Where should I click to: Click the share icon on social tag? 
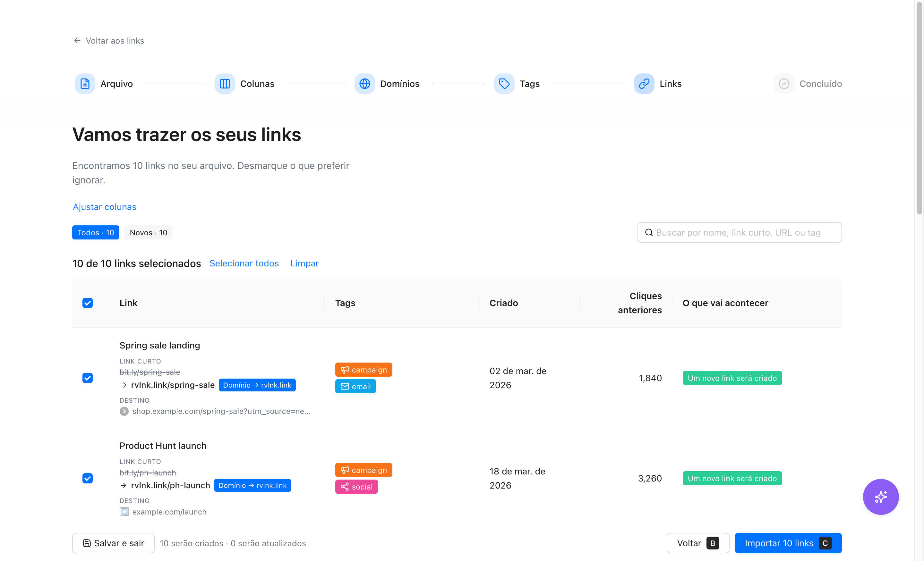tap(345, 487)
